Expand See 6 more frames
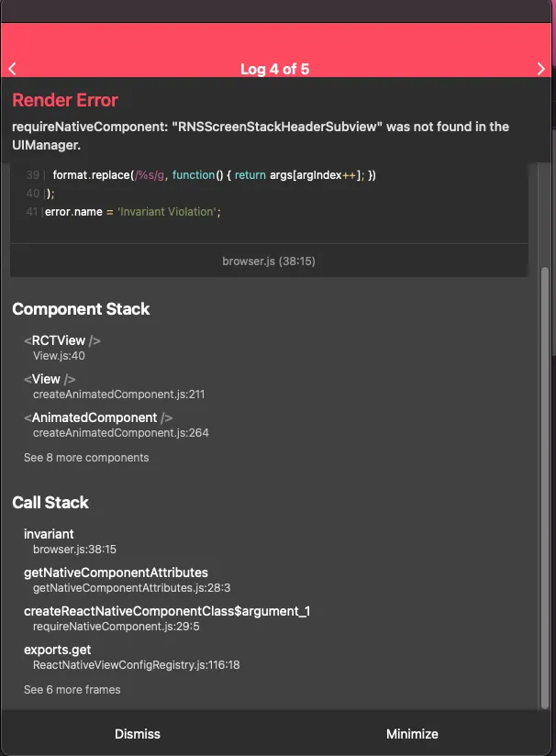 coord(72,689)
